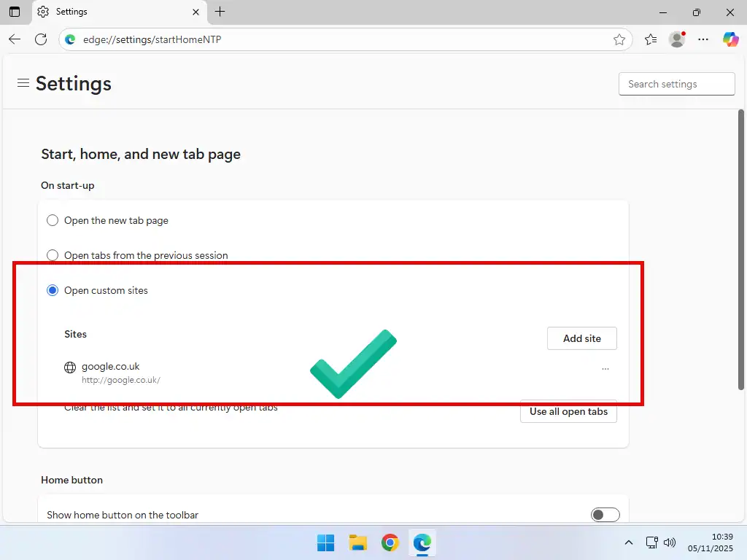Open a new browser tab
The height and width of the screenshot is (560, 747).
(x=220, y=12)
